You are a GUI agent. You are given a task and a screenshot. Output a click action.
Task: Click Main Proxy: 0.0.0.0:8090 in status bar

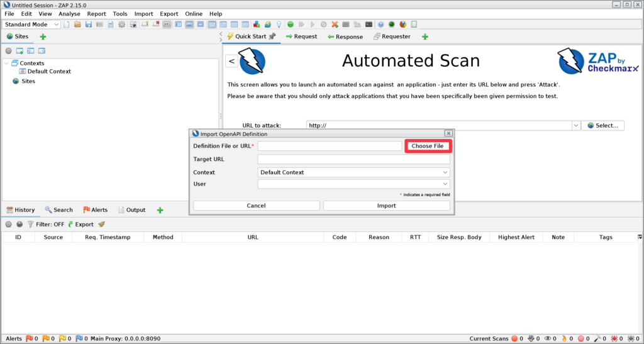(126, 339)
